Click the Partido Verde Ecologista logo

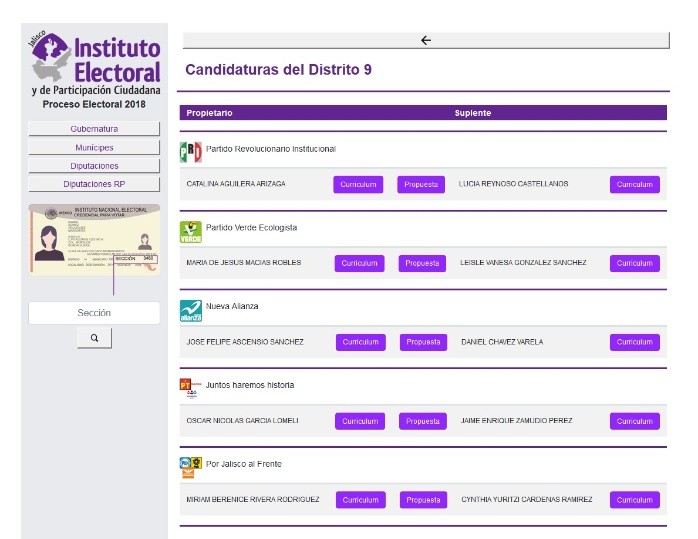point(190,231)
